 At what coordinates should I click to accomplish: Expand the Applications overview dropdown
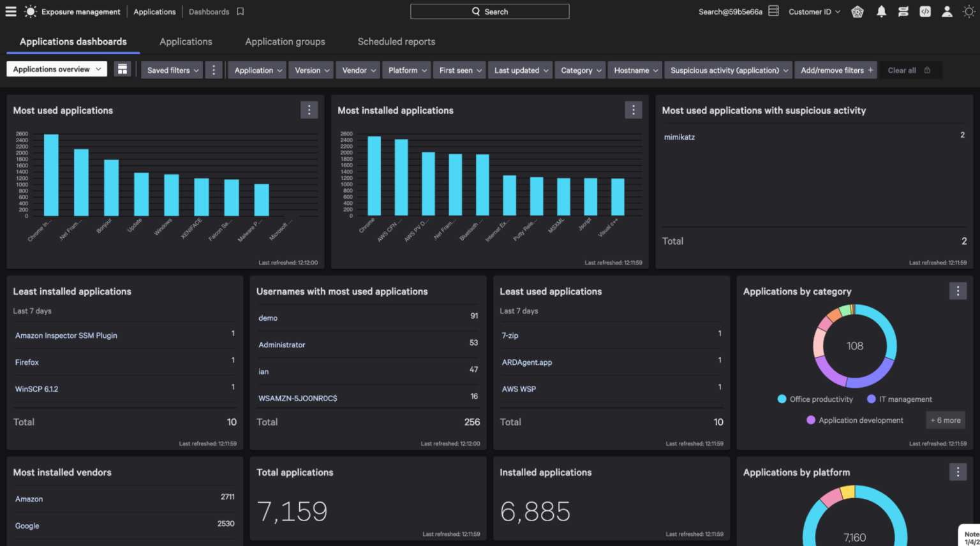click(57, 70)
